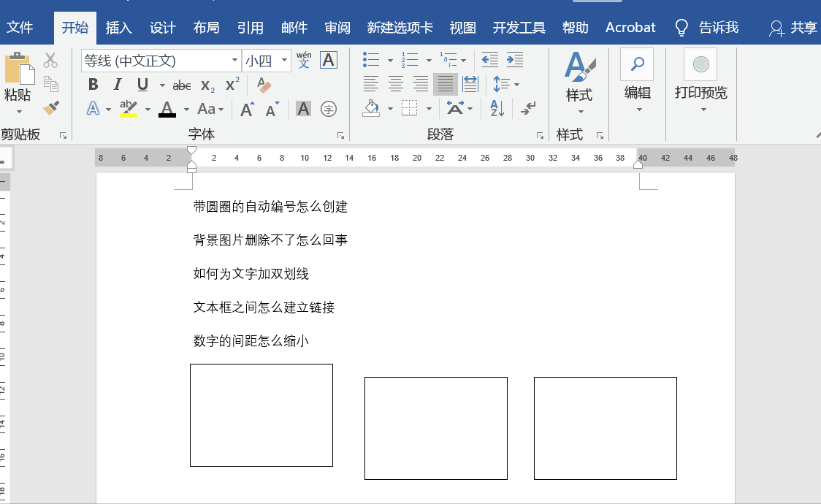
Task: Select the center alignment icon
Action: pyautogui.click(x=395, y=84)
